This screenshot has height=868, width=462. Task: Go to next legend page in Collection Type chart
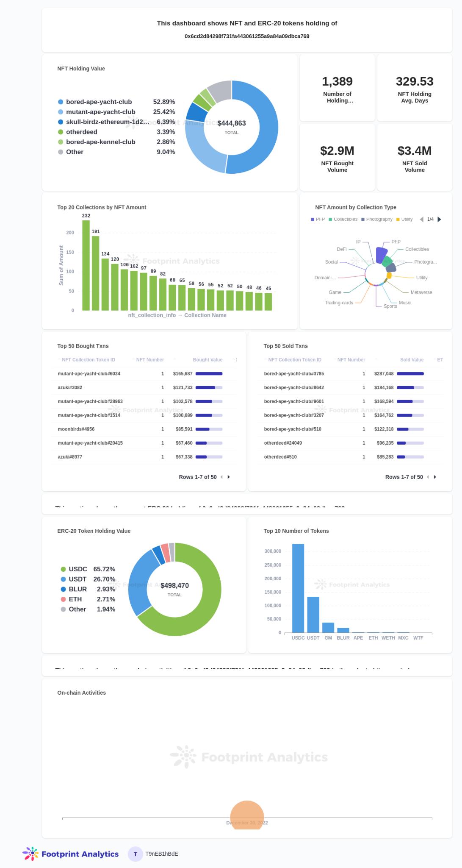pyautogui.click(x=440, y=219)
